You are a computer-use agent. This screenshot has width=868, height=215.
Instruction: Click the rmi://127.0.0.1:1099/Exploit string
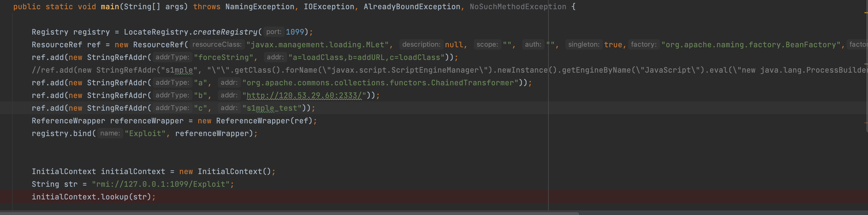(x=161, y=184)
